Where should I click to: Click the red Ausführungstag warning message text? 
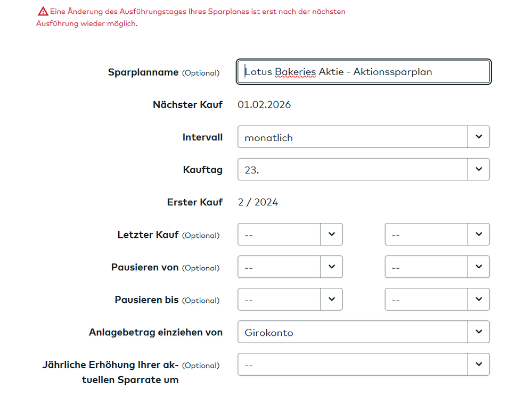(x=197, y=12)
